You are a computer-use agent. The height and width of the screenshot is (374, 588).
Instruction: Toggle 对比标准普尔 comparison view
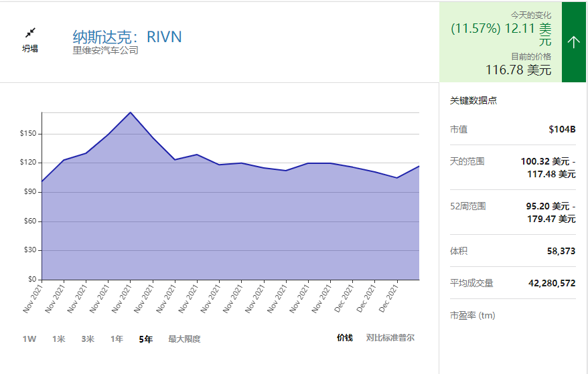tap(390, 337)
